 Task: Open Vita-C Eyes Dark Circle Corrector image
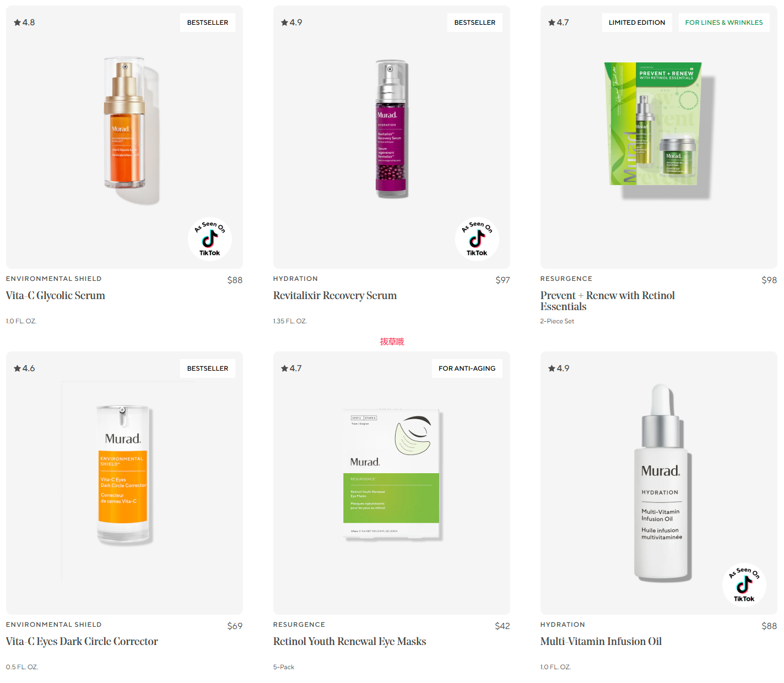[123, 476]
